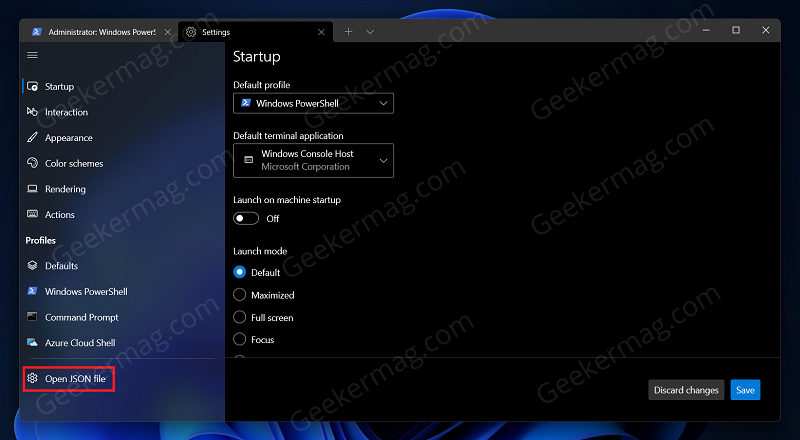Viewport: 800px width, 440px height.
Task: Click the Launch mode label
Action: coord(260,251)
